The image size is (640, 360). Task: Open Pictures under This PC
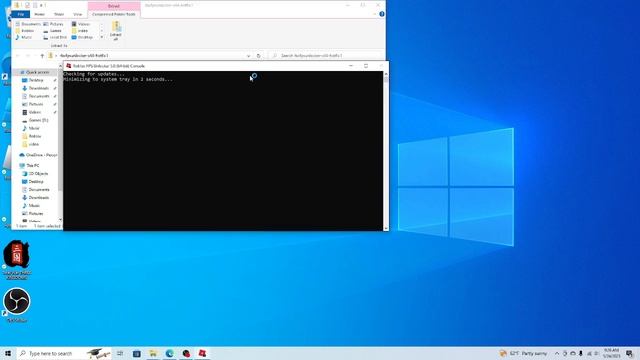pyautogui.click(x=36, y=213)
